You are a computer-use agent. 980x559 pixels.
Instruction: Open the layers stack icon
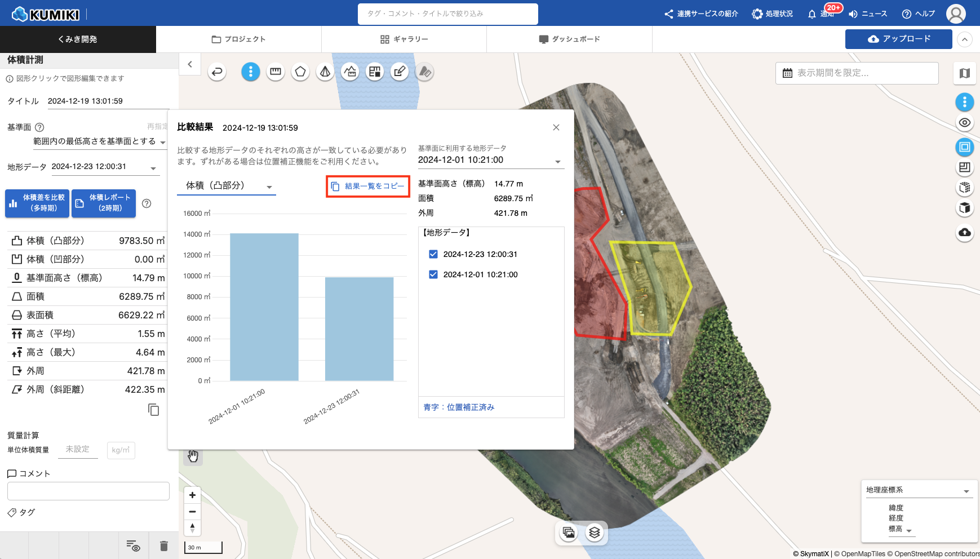595,533
